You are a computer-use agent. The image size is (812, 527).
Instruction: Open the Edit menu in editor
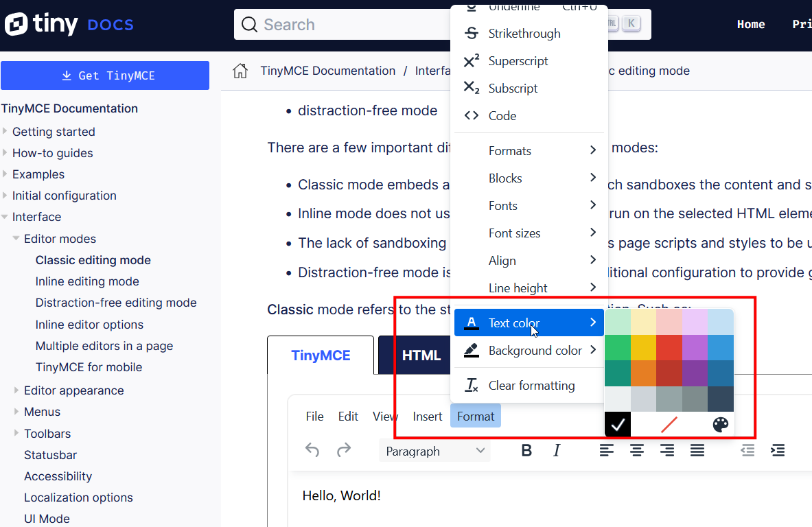tap(348, 417)
